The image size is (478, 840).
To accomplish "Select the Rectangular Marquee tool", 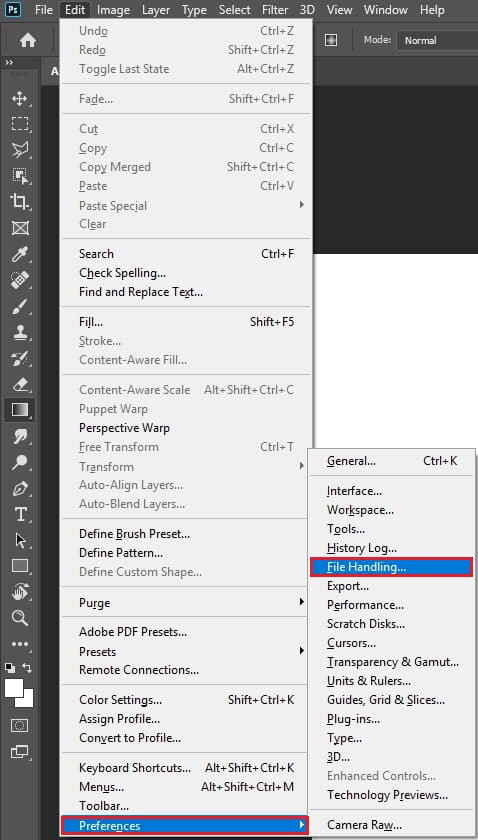I will [20, 124].
